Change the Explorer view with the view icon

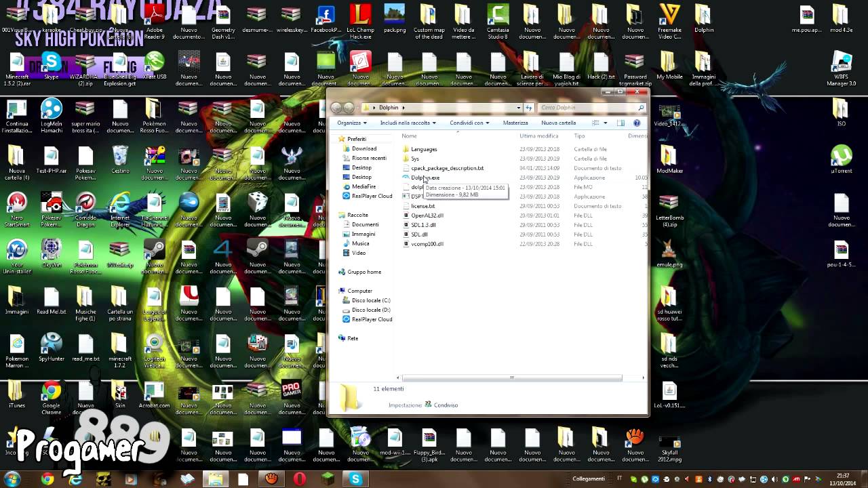coord(595,123)
